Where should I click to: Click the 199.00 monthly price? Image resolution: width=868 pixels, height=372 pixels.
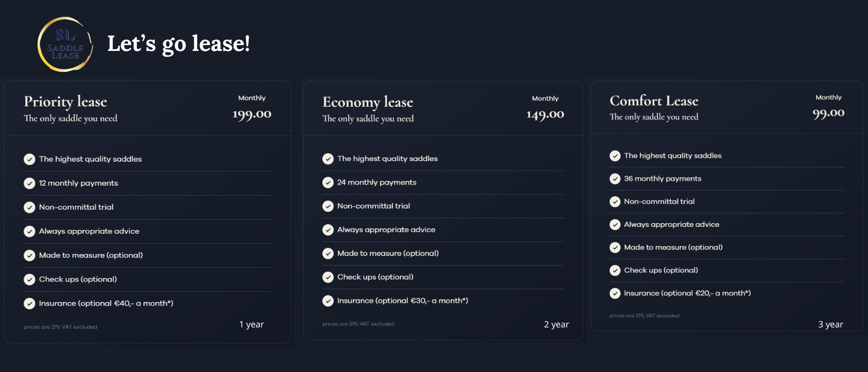pos(252,114)
